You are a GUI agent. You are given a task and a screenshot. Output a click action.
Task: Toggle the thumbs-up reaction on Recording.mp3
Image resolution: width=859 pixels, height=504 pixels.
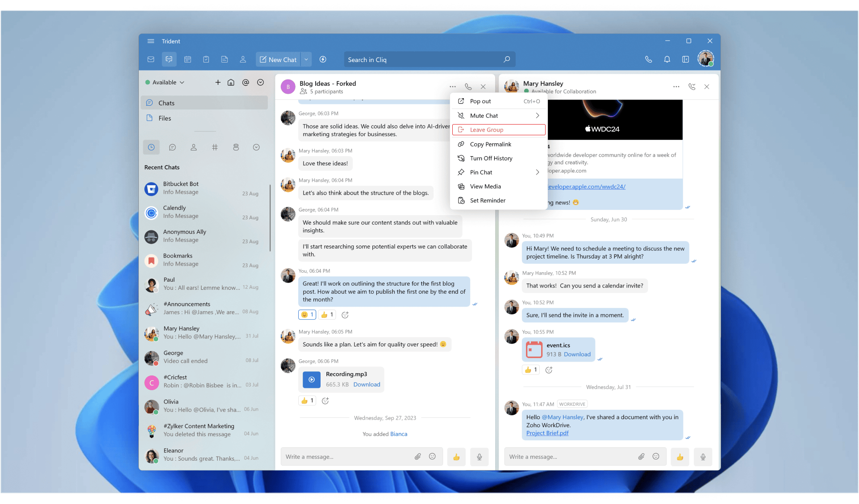(307, 401)
